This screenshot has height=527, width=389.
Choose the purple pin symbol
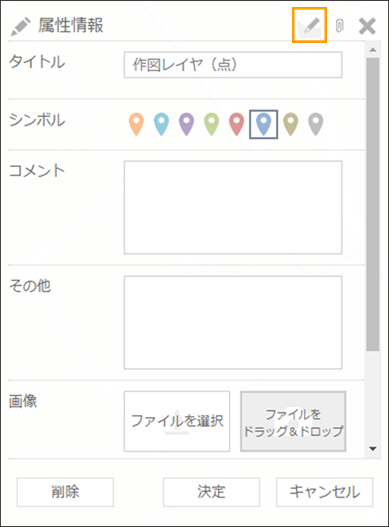[187, 124]
